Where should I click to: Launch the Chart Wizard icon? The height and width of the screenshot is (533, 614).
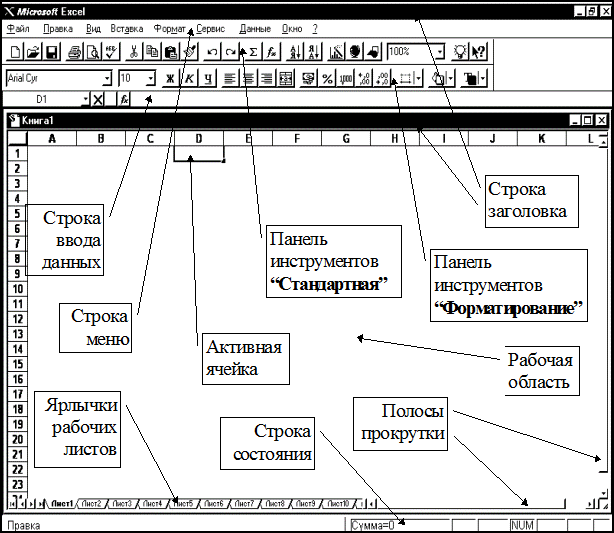336,52
